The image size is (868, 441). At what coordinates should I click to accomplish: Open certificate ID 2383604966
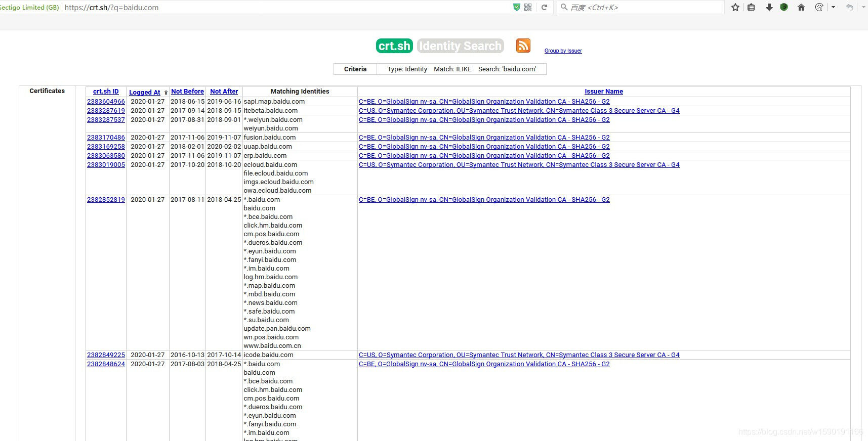tap(106, 102)
